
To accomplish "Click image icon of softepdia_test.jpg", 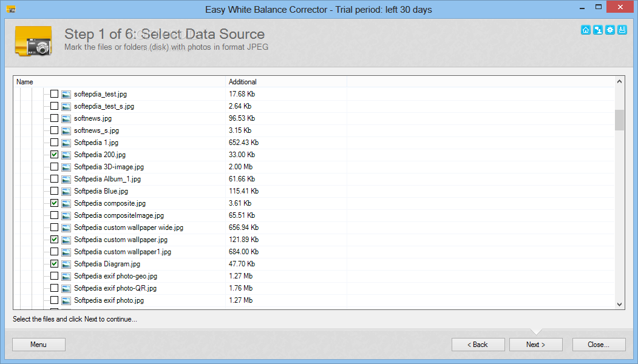I will pyautogui.click(x=66, y=95).
